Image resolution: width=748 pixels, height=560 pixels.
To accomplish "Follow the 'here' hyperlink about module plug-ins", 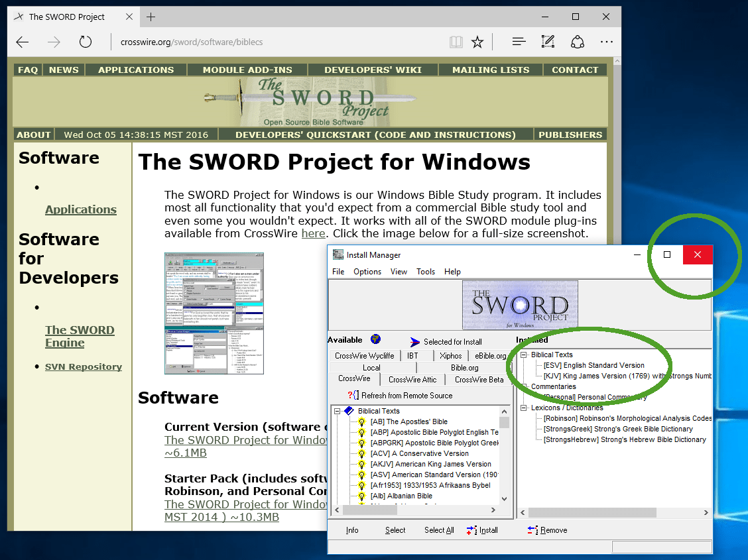I will [x=313, y=233].
